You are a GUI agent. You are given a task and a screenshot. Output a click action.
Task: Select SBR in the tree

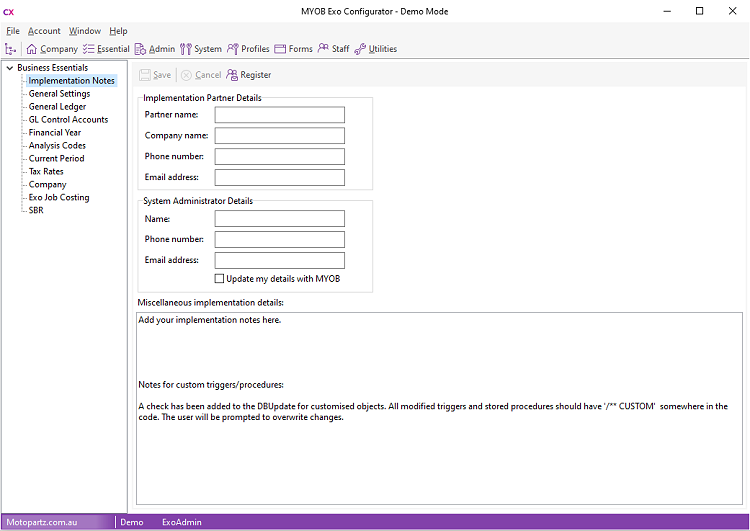coord(36,210)
